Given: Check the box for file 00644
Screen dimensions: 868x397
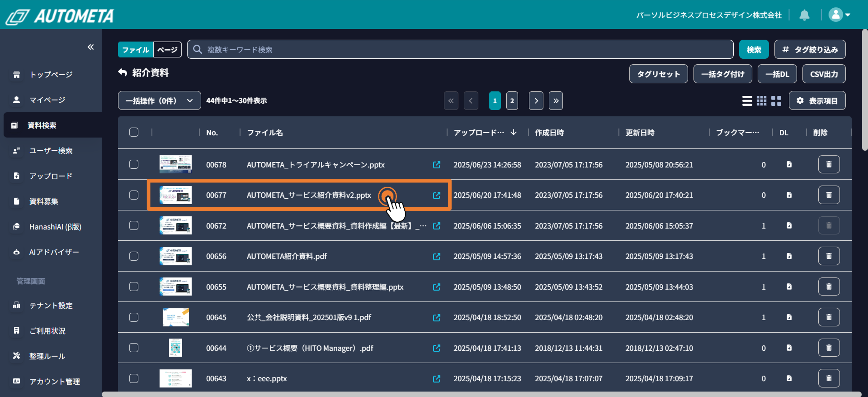Looking at the screenshot, I should (134, 348).
